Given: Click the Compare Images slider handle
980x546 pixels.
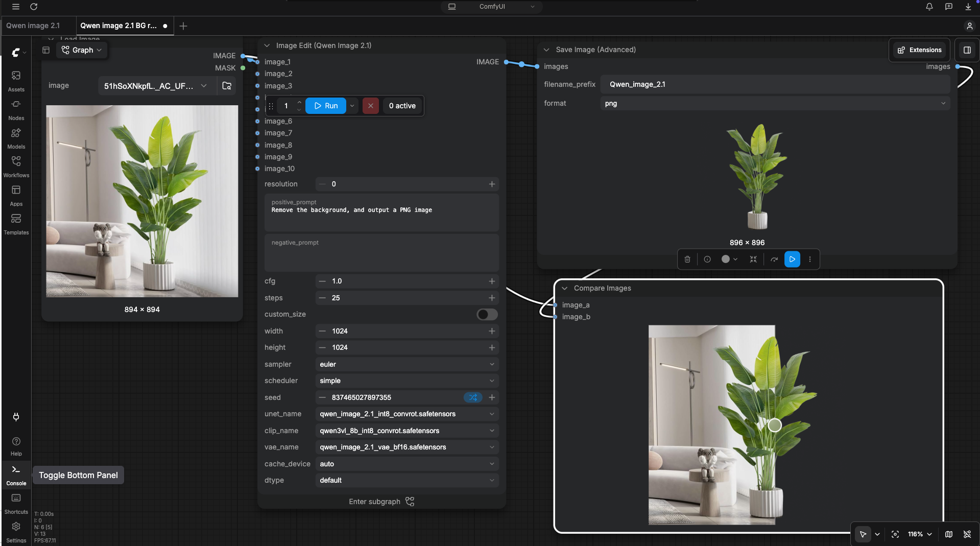Looking at the screenshot, I should point(775,425).
